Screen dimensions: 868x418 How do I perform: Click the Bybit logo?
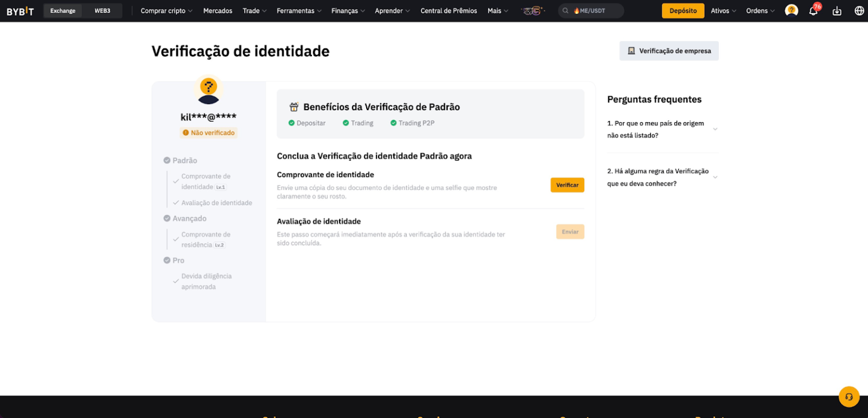(20, 10)
